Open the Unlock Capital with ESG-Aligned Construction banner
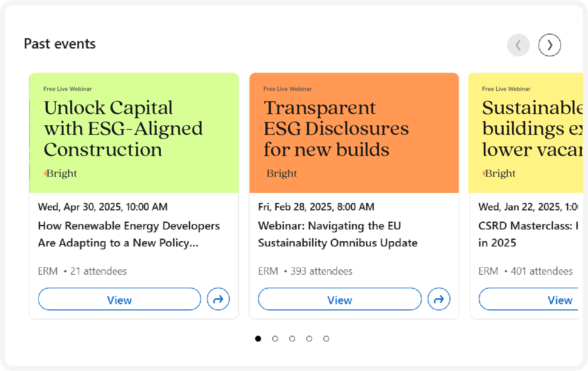The width and height of the screenshot is (588, 371). (134, 133)
